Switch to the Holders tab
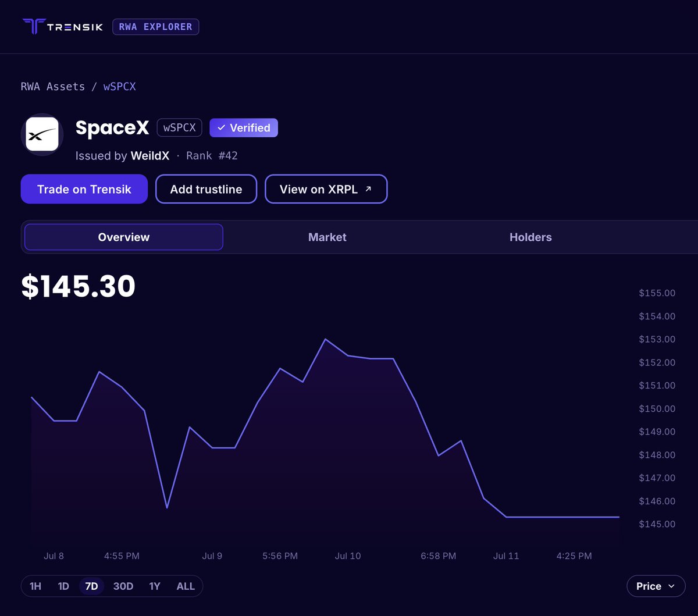This screenshot has height=616, width=698. (x=530, y=237)
